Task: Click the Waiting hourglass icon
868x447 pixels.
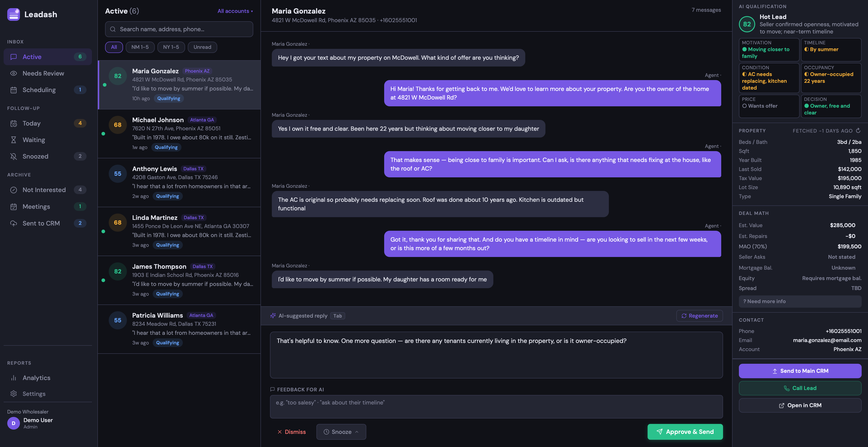Action: point(14,140)
